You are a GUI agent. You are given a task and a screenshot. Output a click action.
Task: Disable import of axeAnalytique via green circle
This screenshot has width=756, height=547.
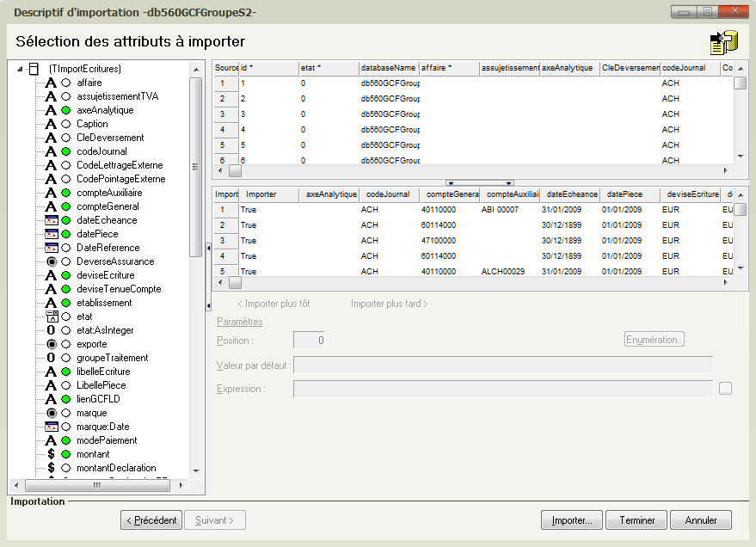click(x=66, y=110)
